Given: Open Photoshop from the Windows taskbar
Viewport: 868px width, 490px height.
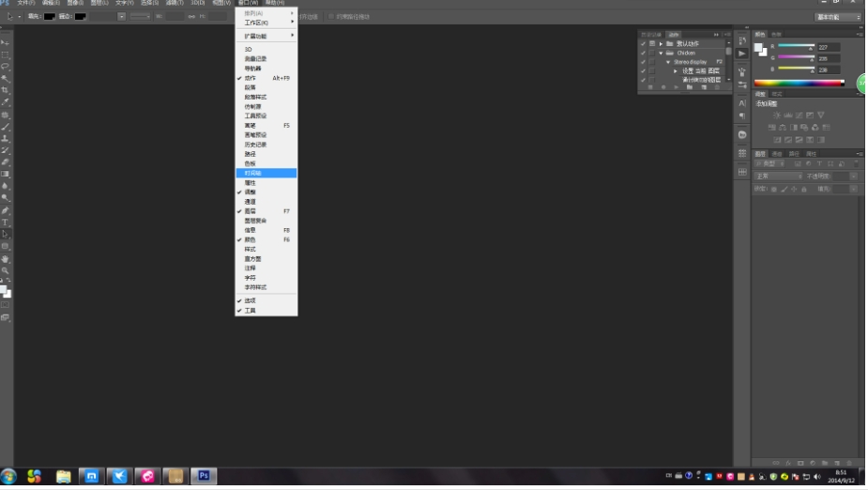Looking at the screenshot, I should coord(204,477).
